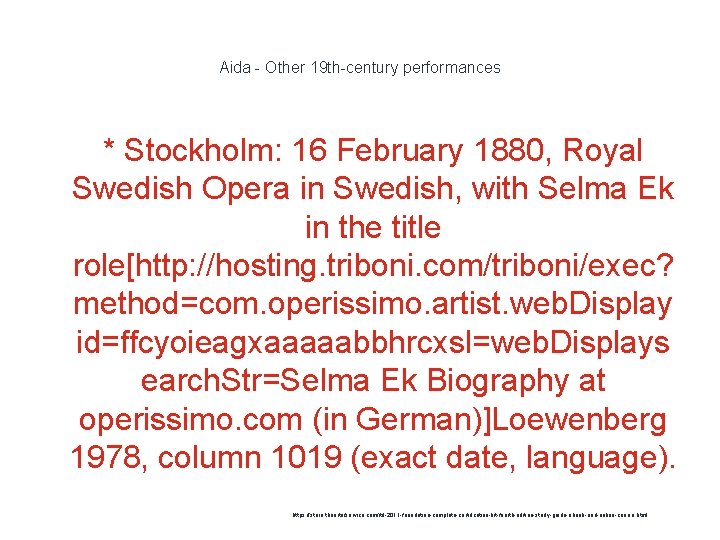Click the text "column 1019"
The height and width of the screenshot is (540, 720).
[250, 458]
